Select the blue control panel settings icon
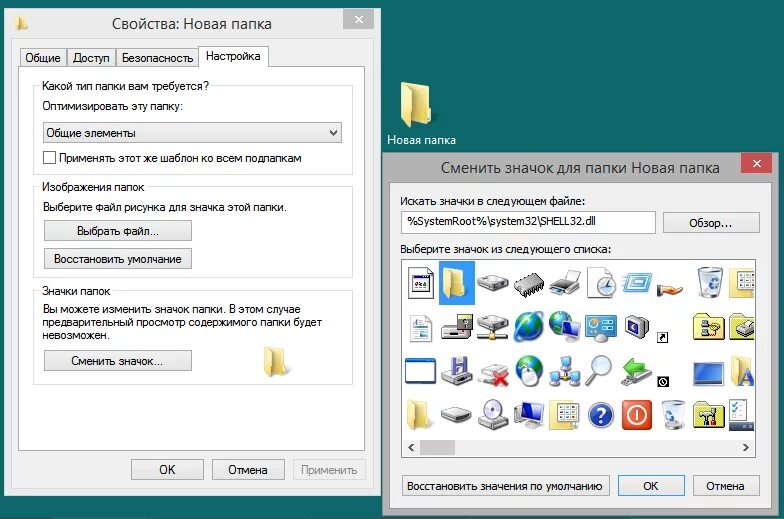The image size is (784, 519). 600,328
